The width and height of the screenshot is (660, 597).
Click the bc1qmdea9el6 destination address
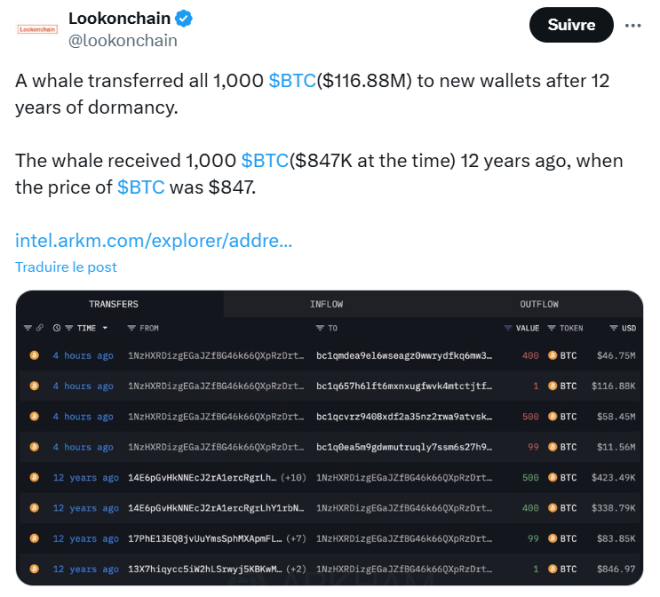pos(404,355)
